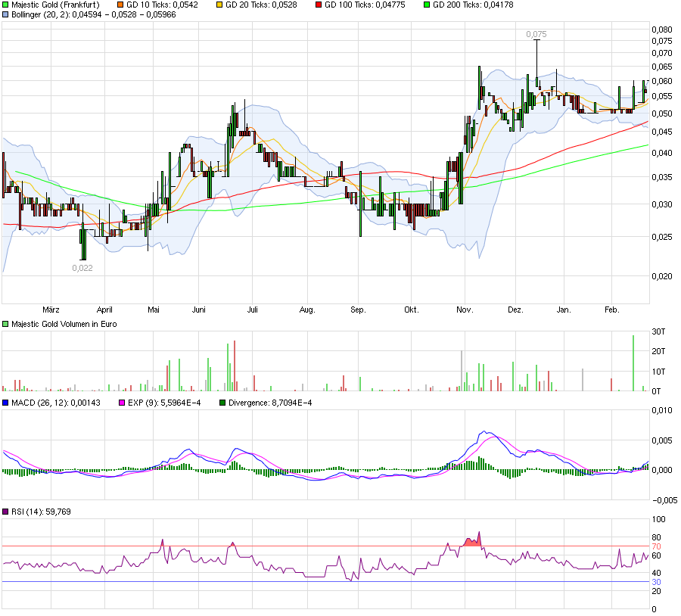Click the tall red volume bar in late June
Screen dimensions: 681x616
coord(235,366)
